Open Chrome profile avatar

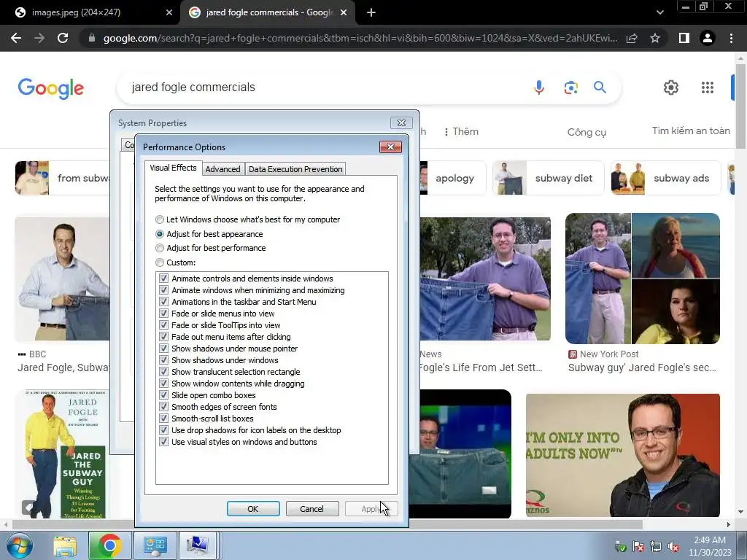pos(708,38)
